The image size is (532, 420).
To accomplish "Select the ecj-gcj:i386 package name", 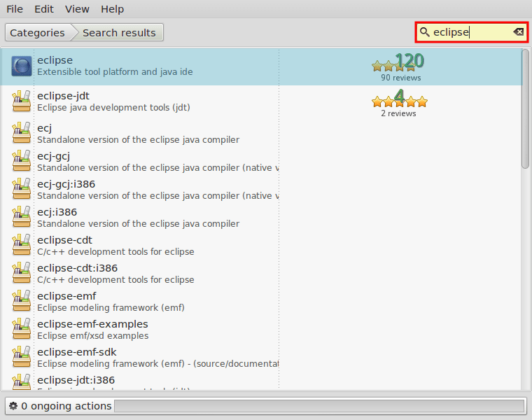I will [66, 184].
